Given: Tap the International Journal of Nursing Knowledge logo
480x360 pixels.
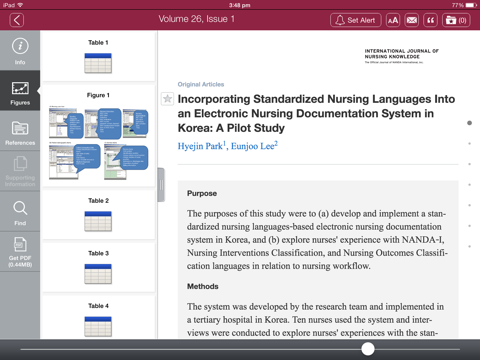Looking at the screenshot, I should [x=401, y=56].
